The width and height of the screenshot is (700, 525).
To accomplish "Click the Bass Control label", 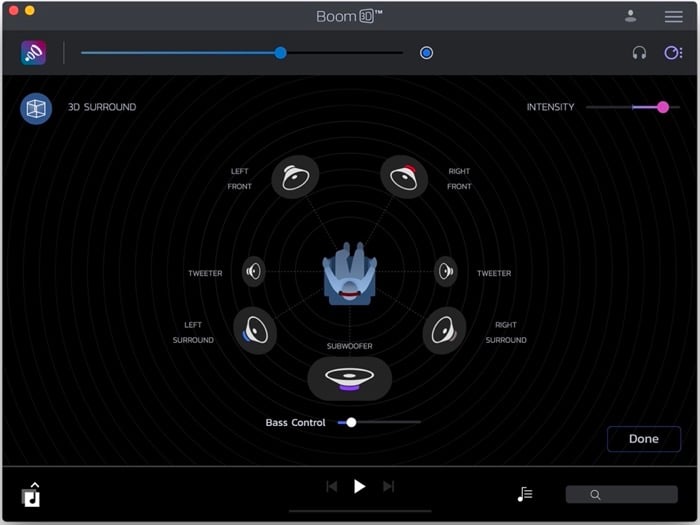I will (x=295, y=422).
